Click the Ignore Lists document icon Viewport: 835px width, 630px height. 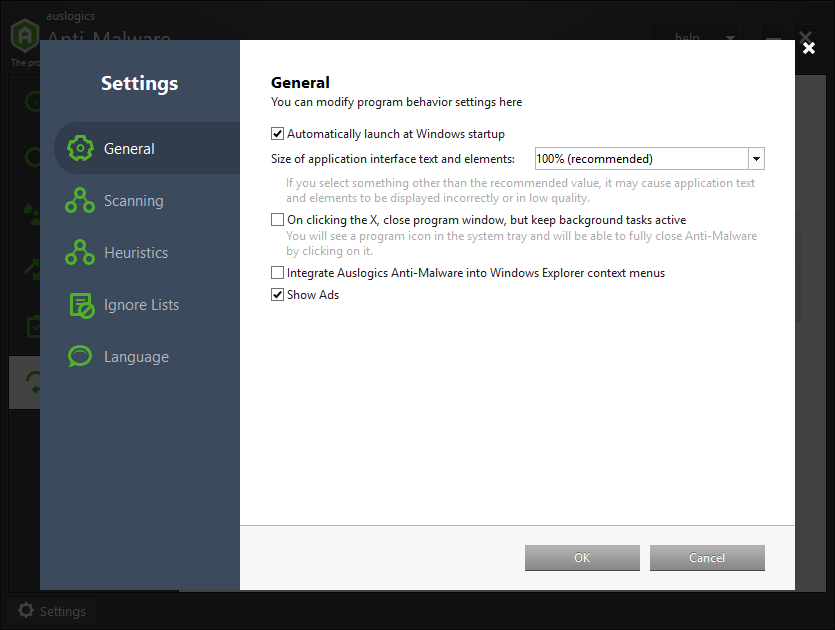pos(82,305)
